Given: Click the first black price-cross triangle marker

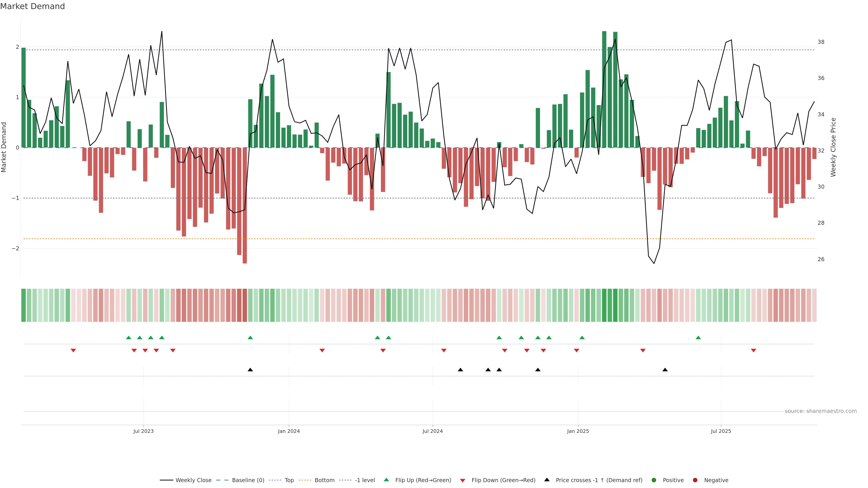Looking at the screenshot, I should click(250, 370).
